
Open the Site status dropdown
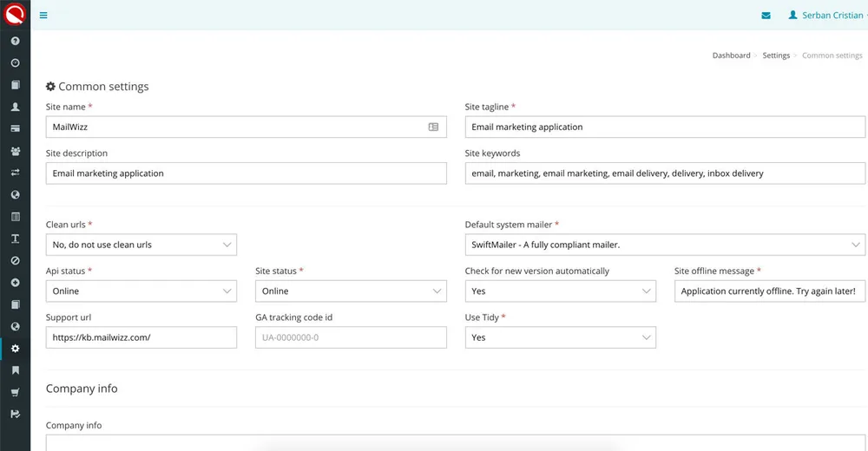tap(351, 291)
